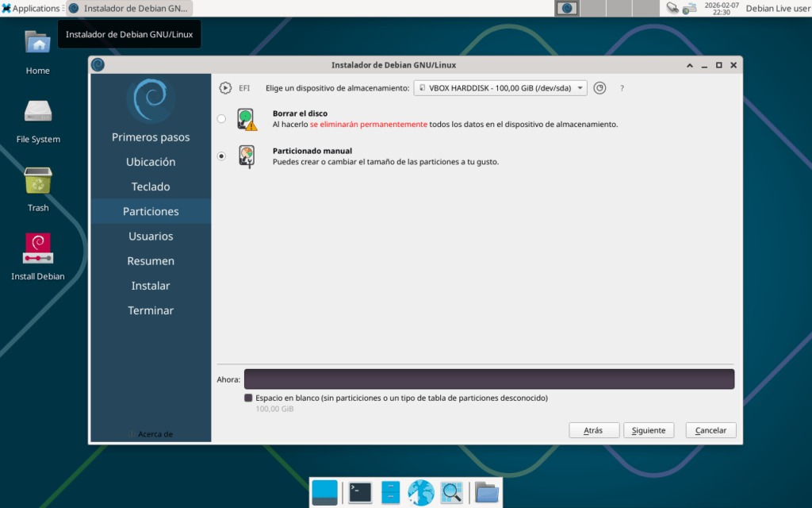This screenshot has height=508, width=812.
Task: Click the EFI boot indicator icon
Action: [225, 88]
